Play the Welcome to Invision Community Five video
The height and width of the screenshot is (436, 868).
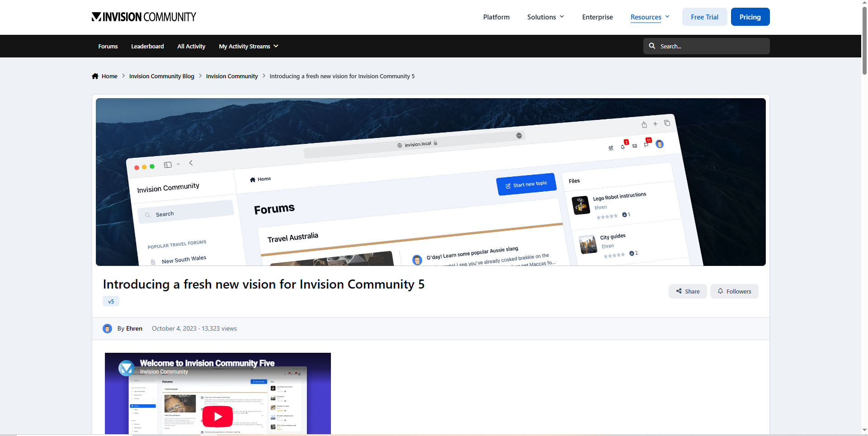[x=217, y=416]
